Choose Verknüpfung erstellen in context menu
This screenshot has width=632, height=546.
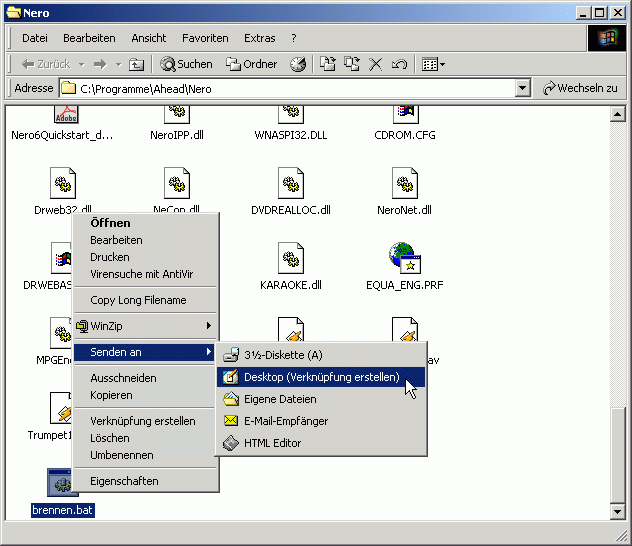point(146,421)
